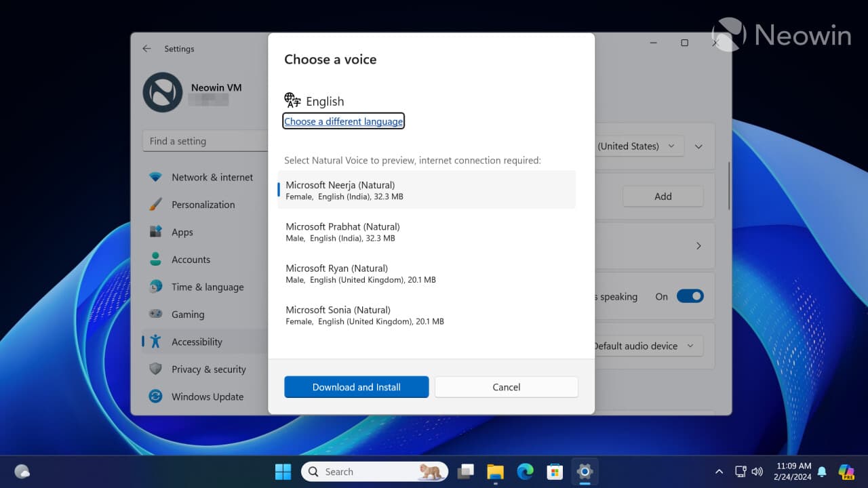Viewport: 868px width, 488px height.
Task: Select Accounts in the sidebar
Action: (x=191, y=259)
